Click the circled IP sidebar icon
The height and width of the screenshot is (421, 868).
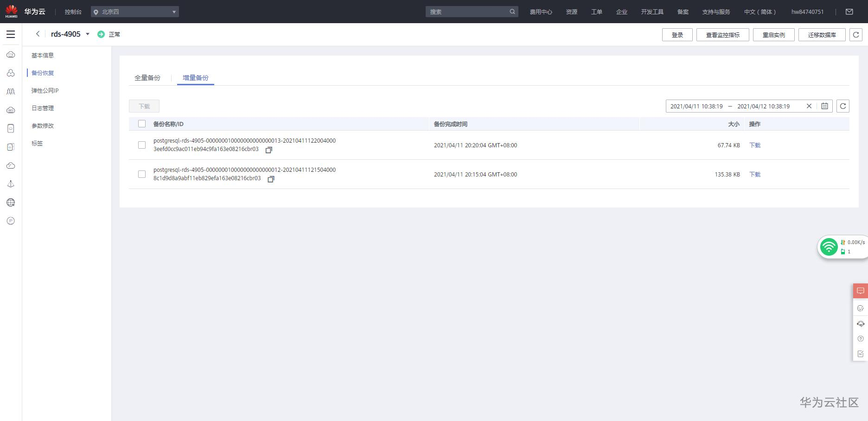(x=11, y=221)
